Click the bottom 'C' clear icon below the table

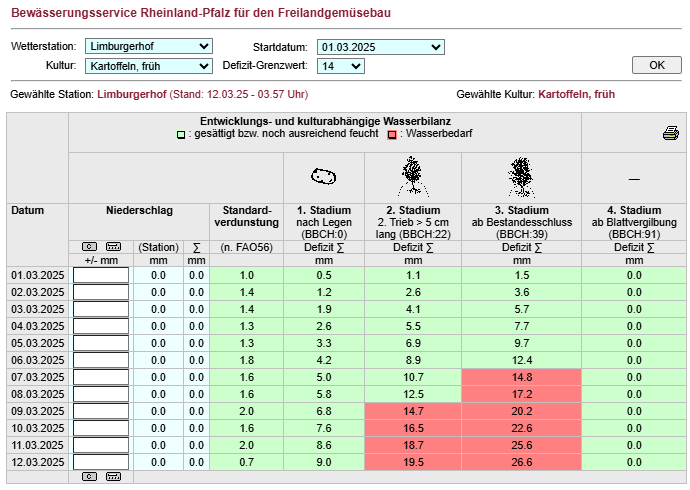[x=90, y=477]
